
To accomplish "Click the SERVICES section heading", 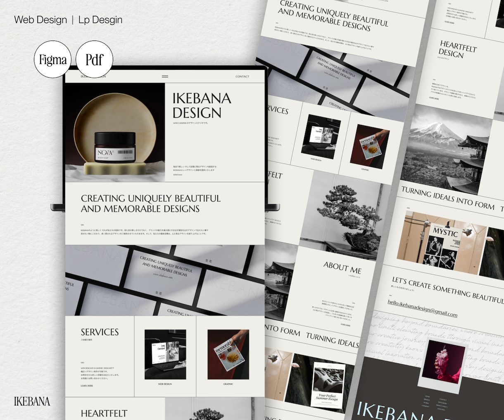I will point(100,332).
